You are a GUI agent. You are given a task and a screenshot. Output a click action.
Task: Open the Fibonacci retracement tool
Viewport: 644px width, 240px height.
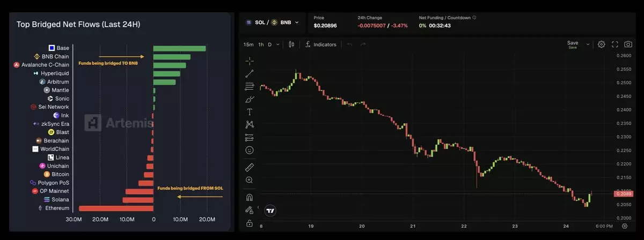point(250,86)
